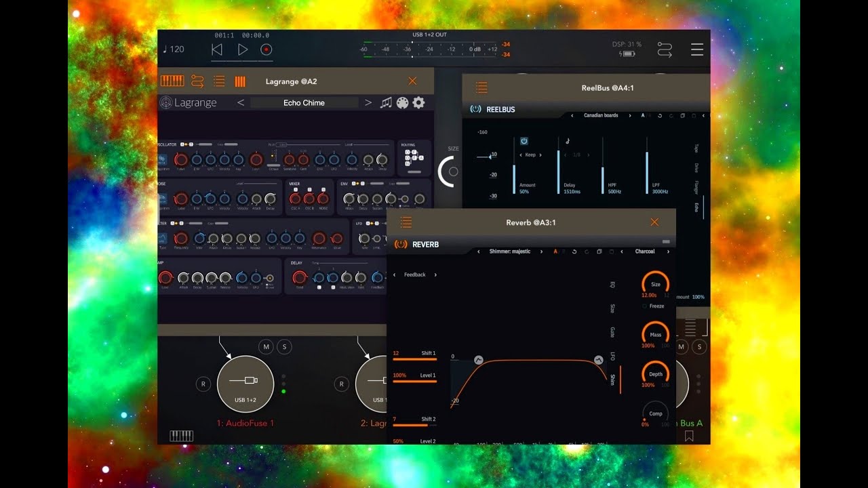This screenshot has width=868, height=488.
Task: Open the Echo Chime preset selector
Action: tap(304, 102)
